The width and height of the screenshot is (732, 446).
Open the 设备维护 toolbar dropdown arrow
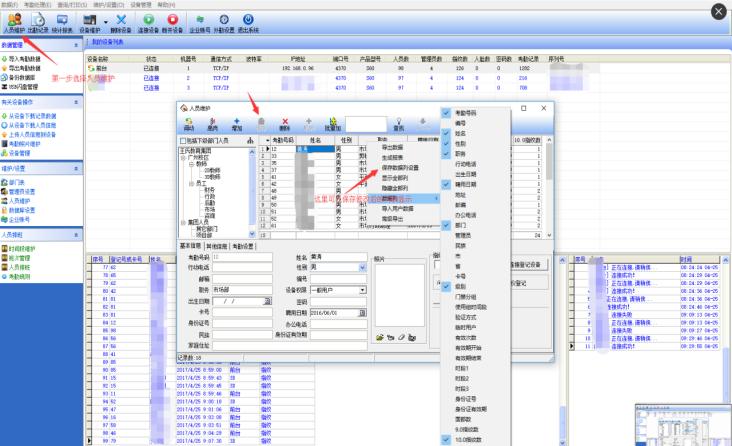[106, 19]
